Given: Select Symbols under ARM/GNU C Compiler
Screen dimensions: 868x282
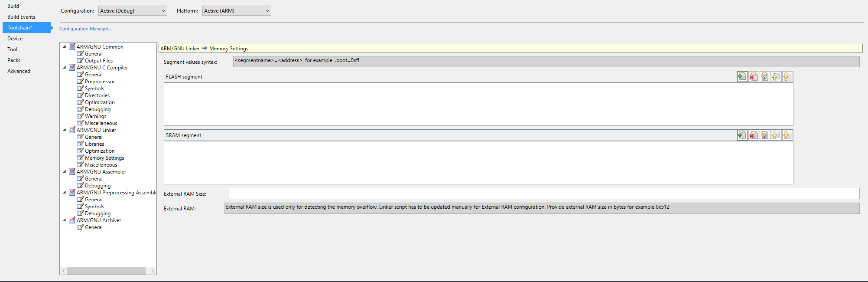Looking at the screenshot, I should tap(94, 89).
